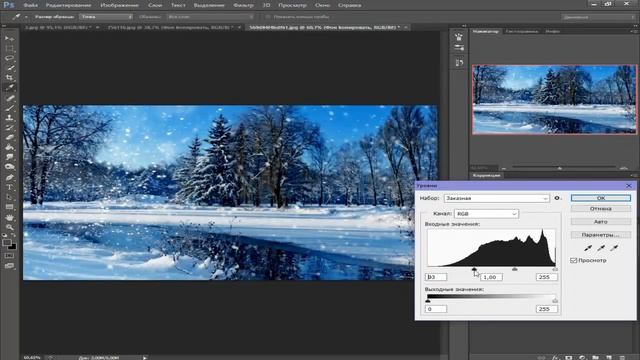Select the Dodge tool

[9, 167]
